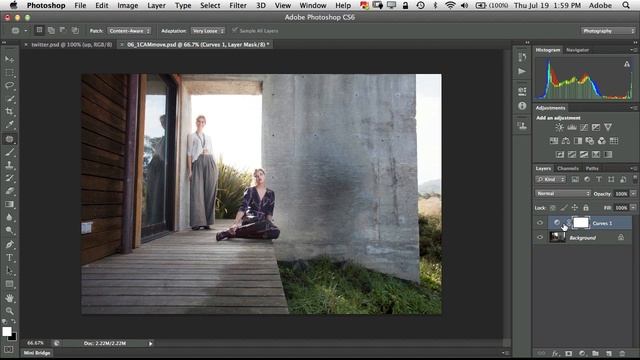Open the Fill slider dropdown
Screen dimensions: 640x360
click(633, 208)
